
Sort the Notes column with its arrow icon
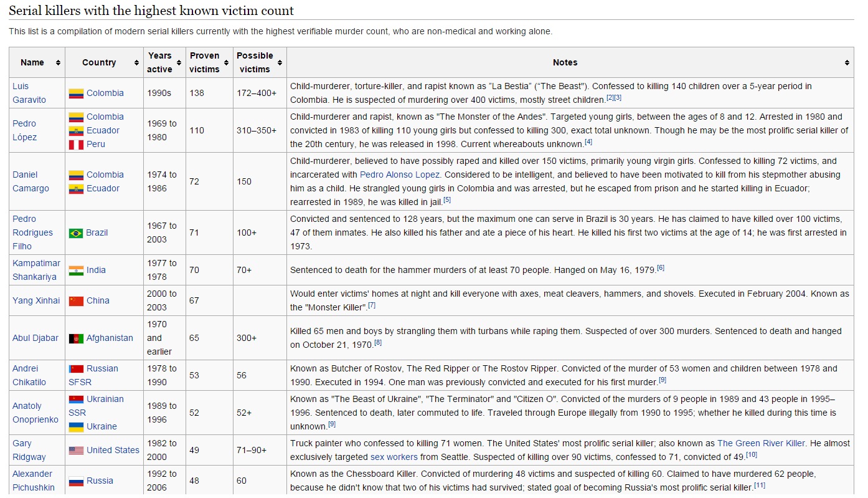click(847, 63)
